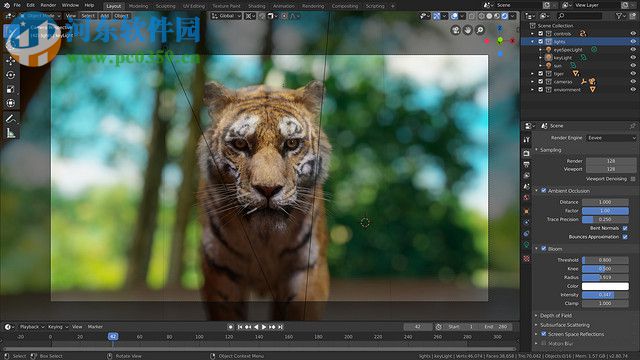Open the Playback dropdown in timeline

[32, 327]
